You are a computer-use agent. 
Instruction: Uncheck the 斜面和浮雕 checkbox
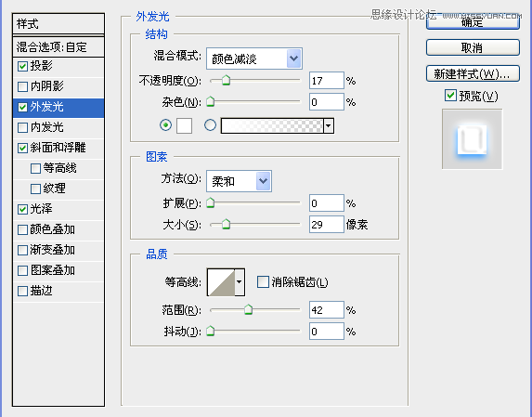click(x=22, y=148)
